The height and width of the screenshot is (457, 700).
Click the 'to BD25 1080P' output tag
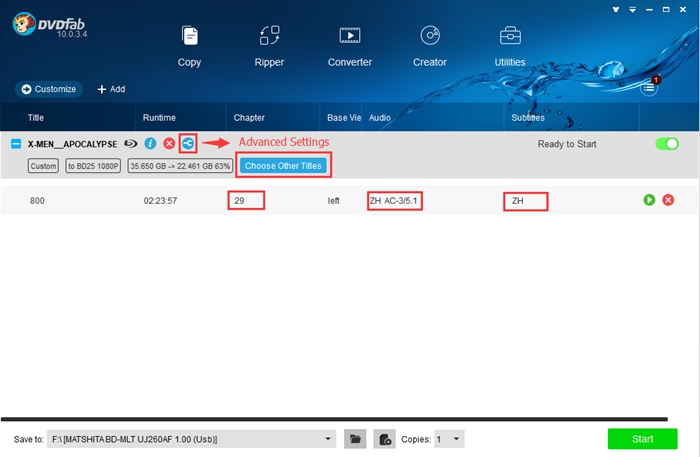[93, 166]
